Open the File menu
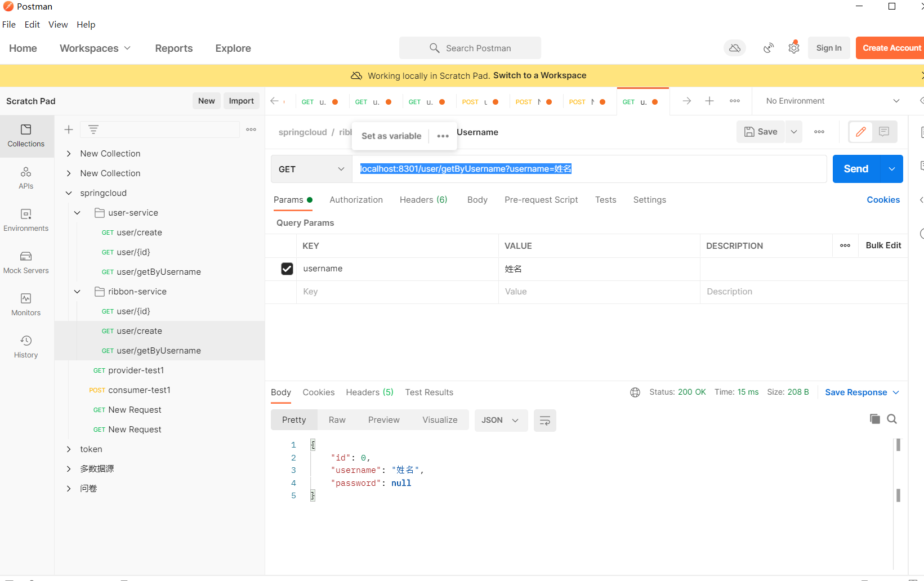Viewport: 924px width, 581px height. (9, 25)
